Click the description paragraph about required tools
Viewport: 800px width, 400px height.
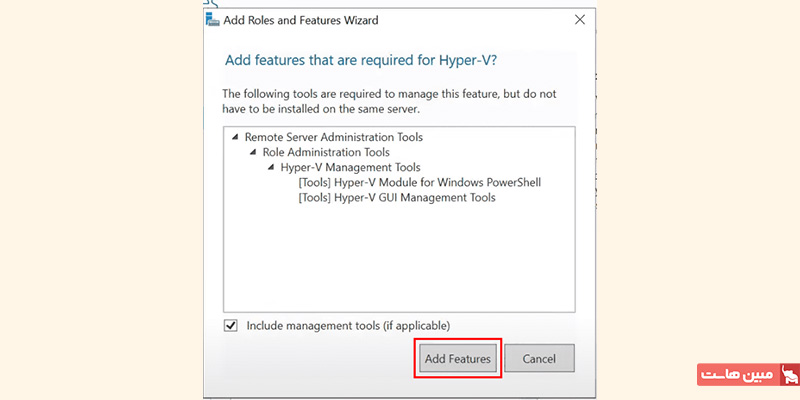[x=389, y=102]
